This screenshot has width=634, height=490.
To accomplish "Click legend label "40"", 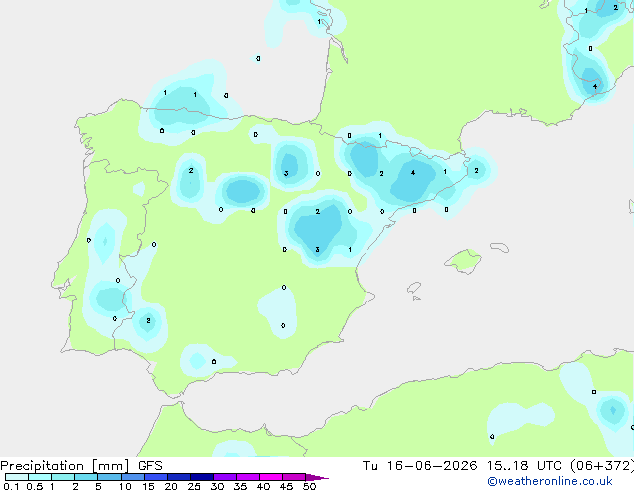I will (x=263, y=486).
